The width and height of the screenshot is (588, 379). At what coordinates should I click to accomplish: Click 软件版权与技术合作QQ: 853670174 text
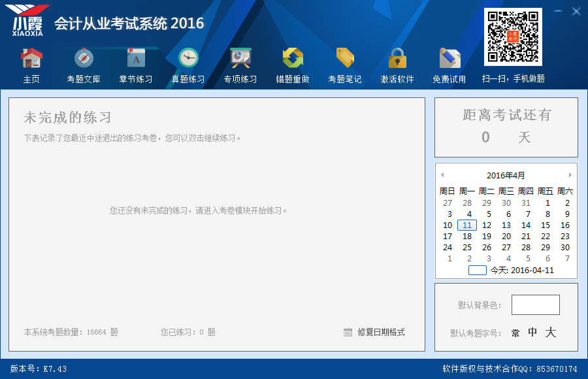coord(510,369)
